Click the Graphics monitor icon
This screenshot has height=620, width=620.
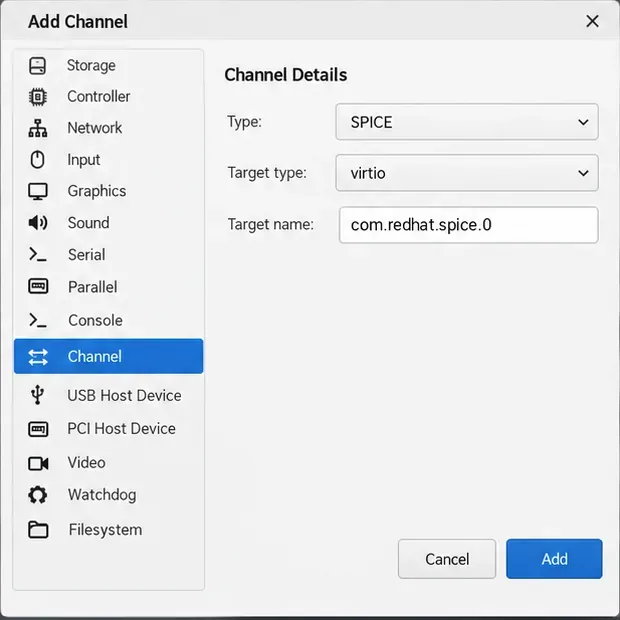click(x=38, y=191)
